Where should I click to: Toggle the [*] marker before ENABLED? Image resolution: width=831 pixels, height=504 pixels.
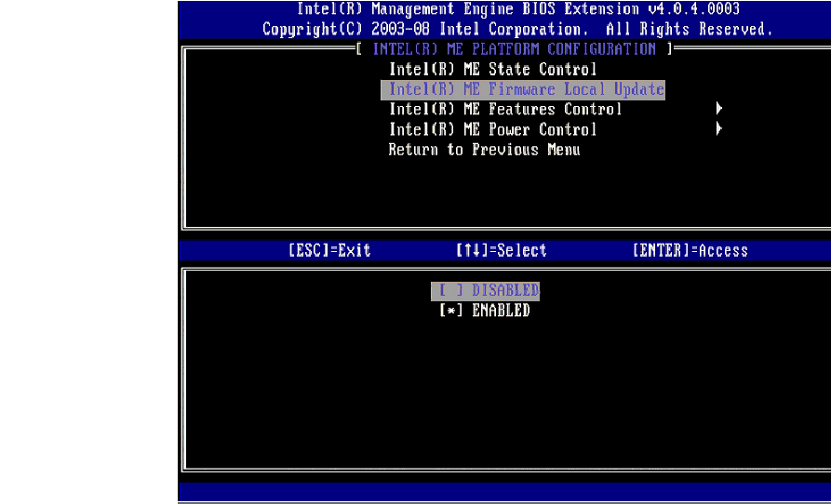coord(450,311)
